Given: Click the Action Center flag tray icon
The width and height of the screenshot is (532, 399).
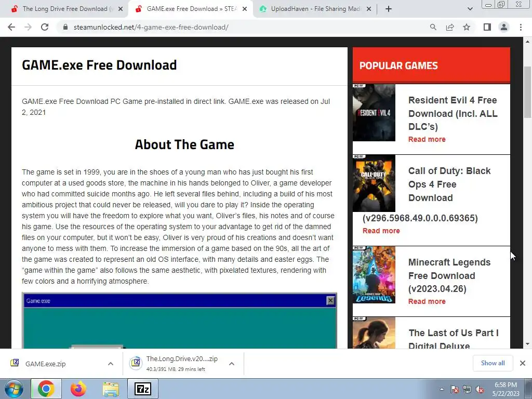Looking at the screenshot, I should (455, 389).
